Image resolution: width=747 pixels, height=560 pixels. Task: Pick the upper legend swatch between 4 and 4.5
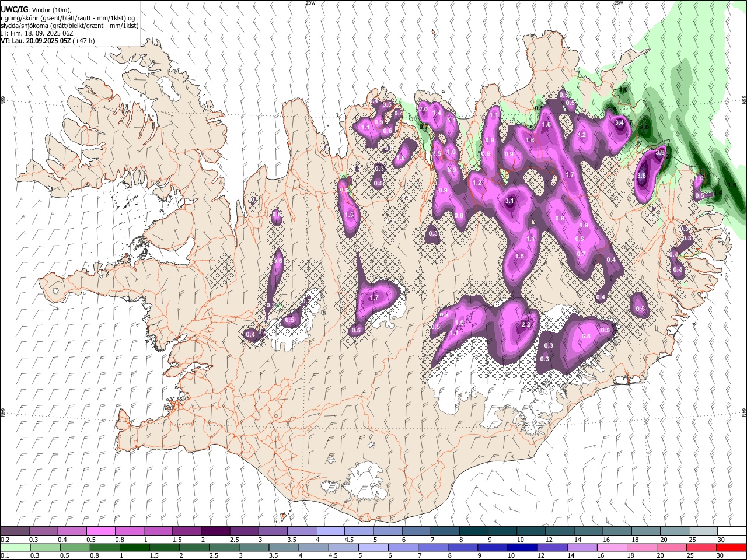(x=330, y=531)
